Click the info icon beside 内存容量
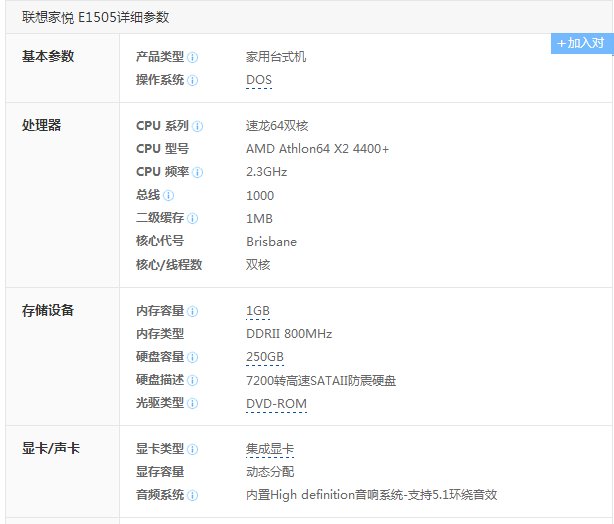Image resolution: width=614 pixels, height=524 pixels. point(192,312)
